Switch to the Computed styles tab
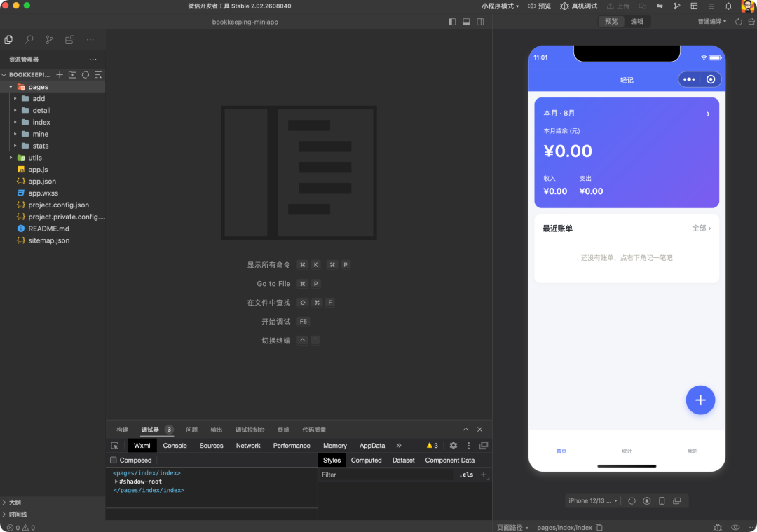The height and width of the screenshot is (532, 757). click(367, 461)
